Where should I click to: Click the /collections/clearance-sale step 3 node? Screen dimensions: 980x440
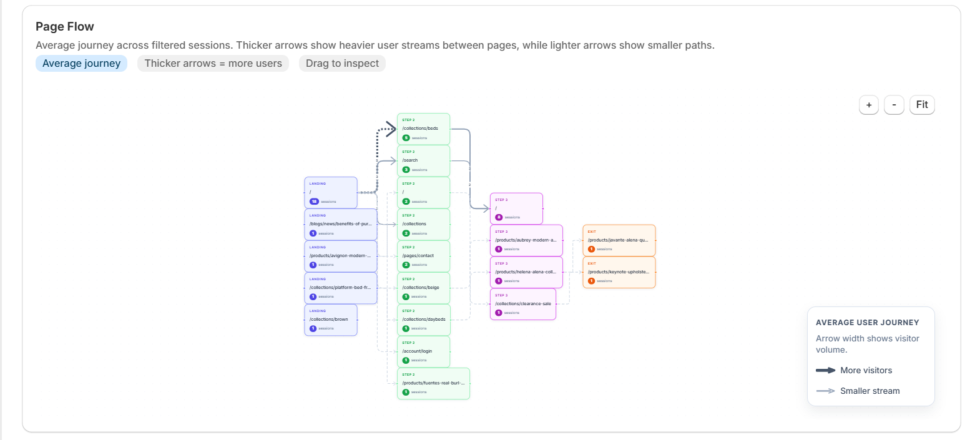coord(523,304)
